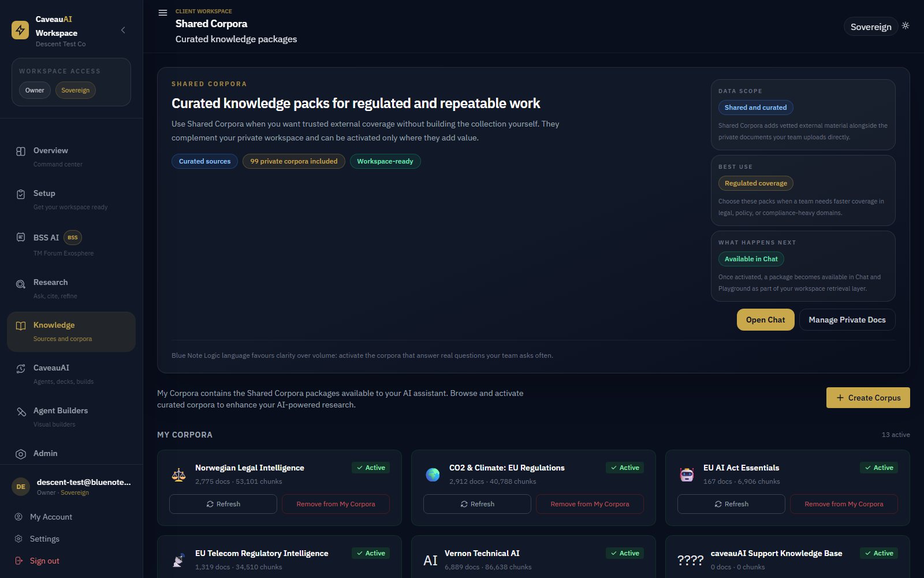Go to the Setup section

[71, 199]
